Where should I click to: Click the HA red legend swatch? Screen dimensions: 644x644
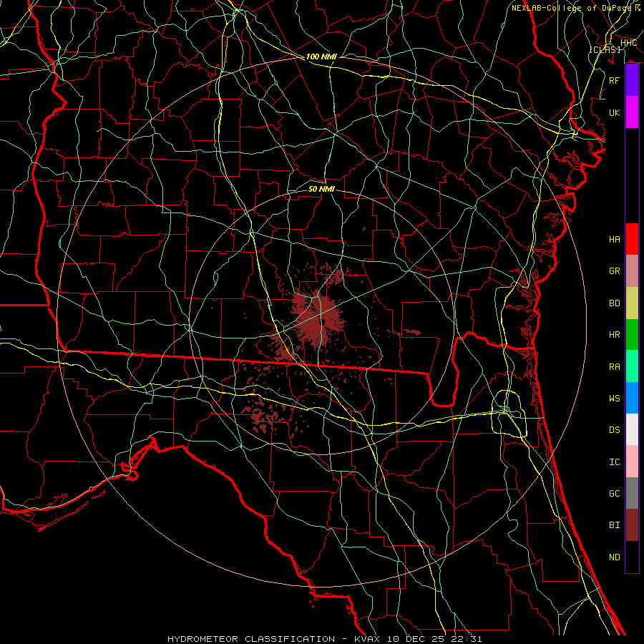pyautogui.click(x=632, y=239)
